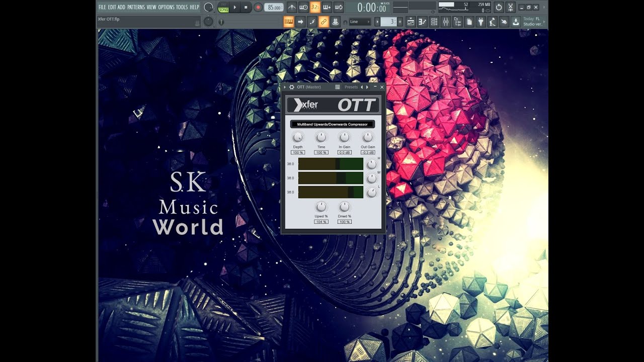Toggle the blend recording (overdub) icon
Image resolution: width=644 pixels, height=362 pixels.
[x=327, y=7]
